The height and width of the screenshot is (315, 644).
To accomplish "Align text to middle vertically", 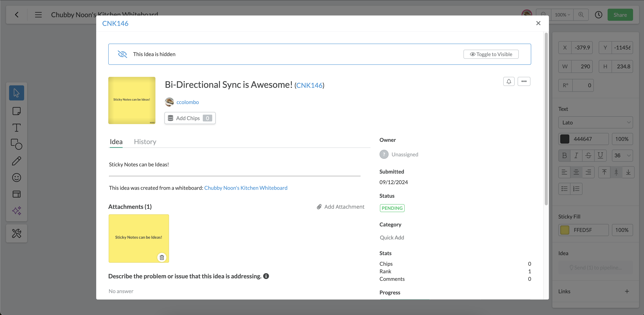I will [x=616, y=172].
